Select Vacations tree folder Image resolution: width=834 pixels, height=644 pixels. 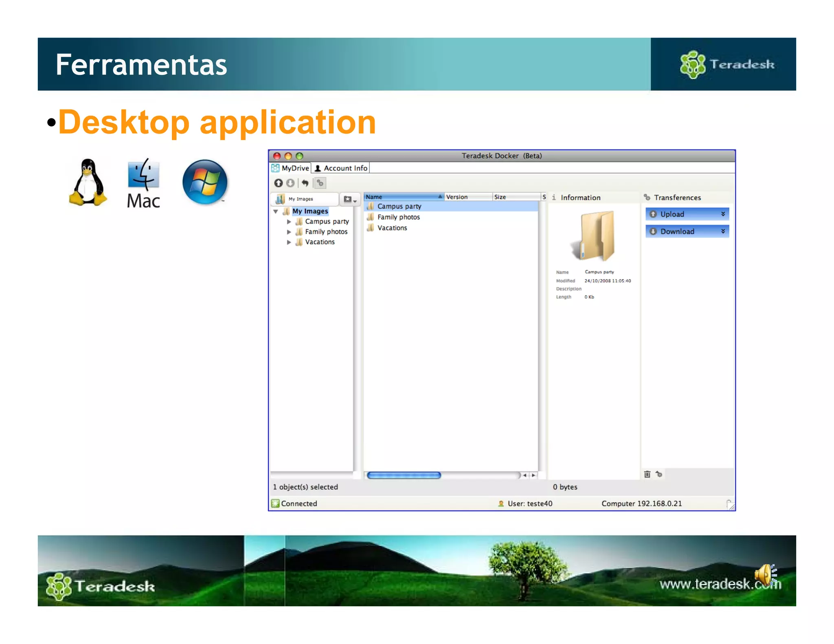coord(320,242)
